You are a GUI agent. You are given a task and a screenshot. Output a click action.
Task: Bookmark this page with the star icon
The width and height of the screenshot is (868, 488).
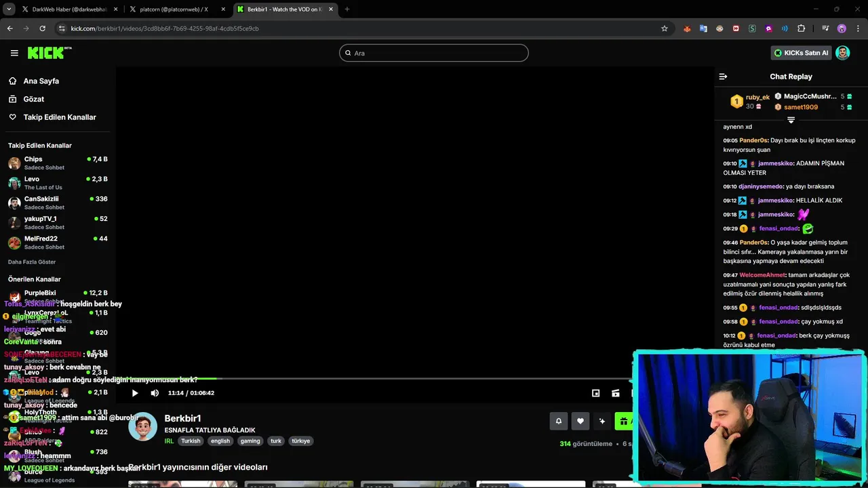pyautogui.click(x=665, y=28)
